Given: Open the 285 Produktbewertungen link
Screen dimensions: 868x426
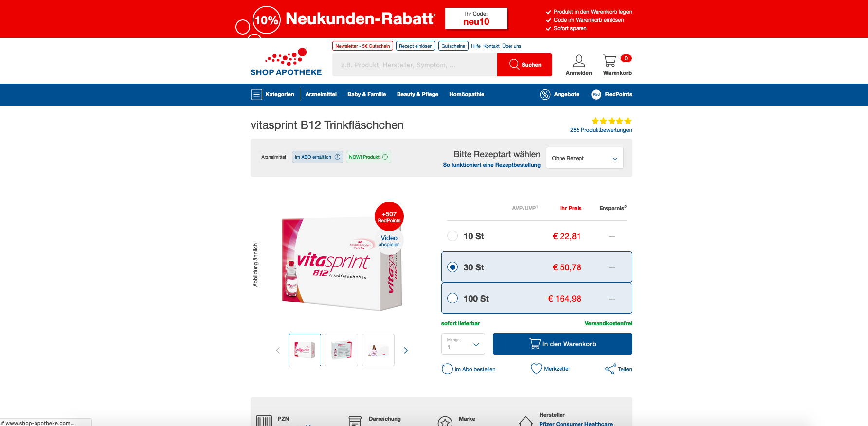Looking at the screenshot, I should click(601, 130).
